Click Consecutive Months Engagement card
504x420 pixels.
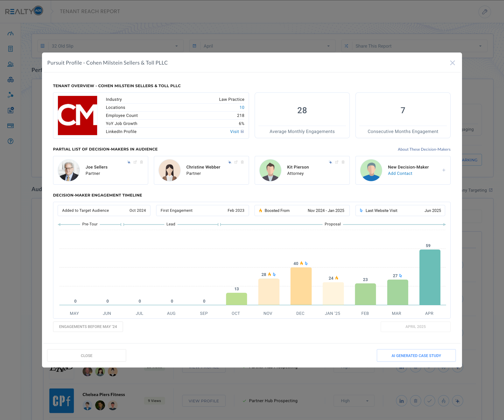tap(403, 115)
